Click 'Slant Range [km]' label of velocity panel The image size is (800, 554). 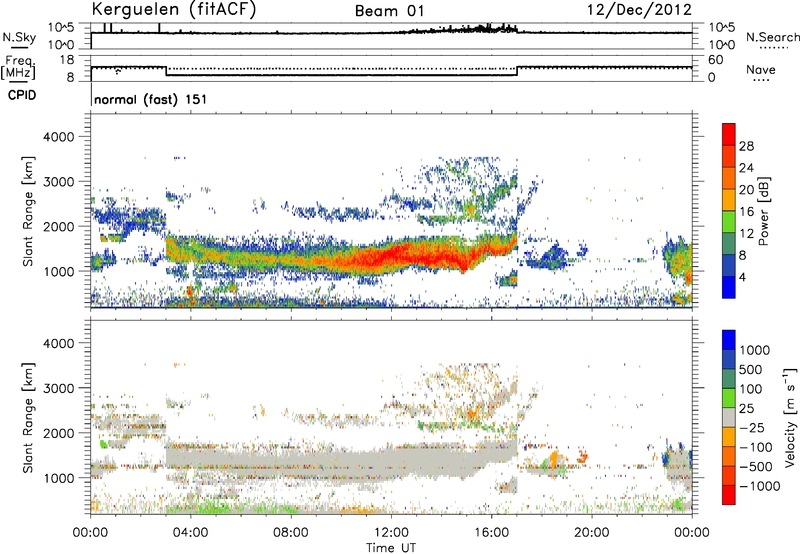[29, 418]
